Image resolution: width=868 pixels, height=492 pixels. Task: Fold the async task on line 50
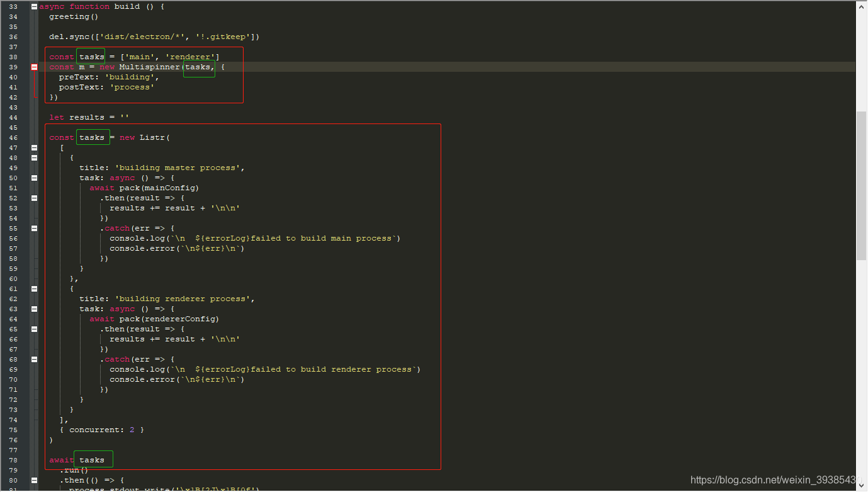[34, 178]
